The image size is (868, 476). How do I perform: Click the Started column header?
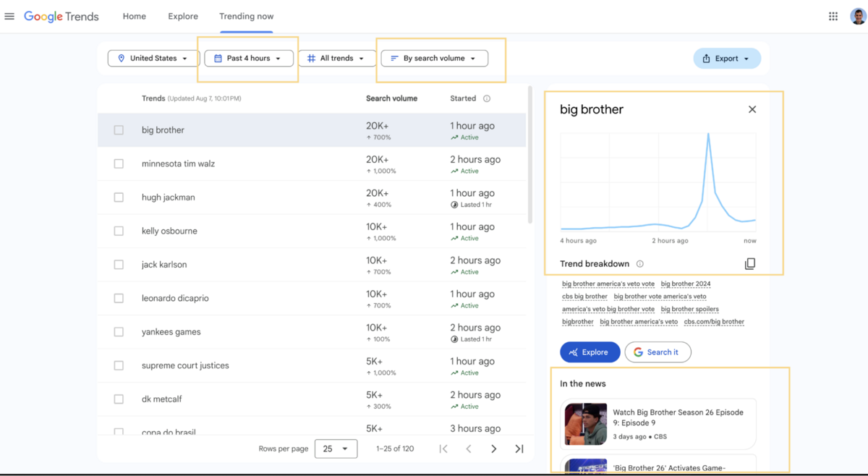point(463,98)
